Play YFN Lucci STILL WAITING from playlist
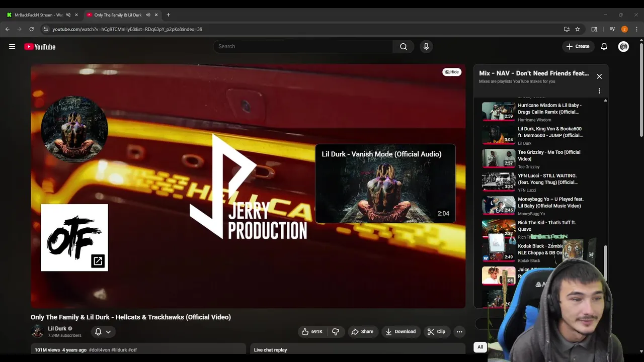The width and height of the screenshot is (644, 362). tap(540, 182)
